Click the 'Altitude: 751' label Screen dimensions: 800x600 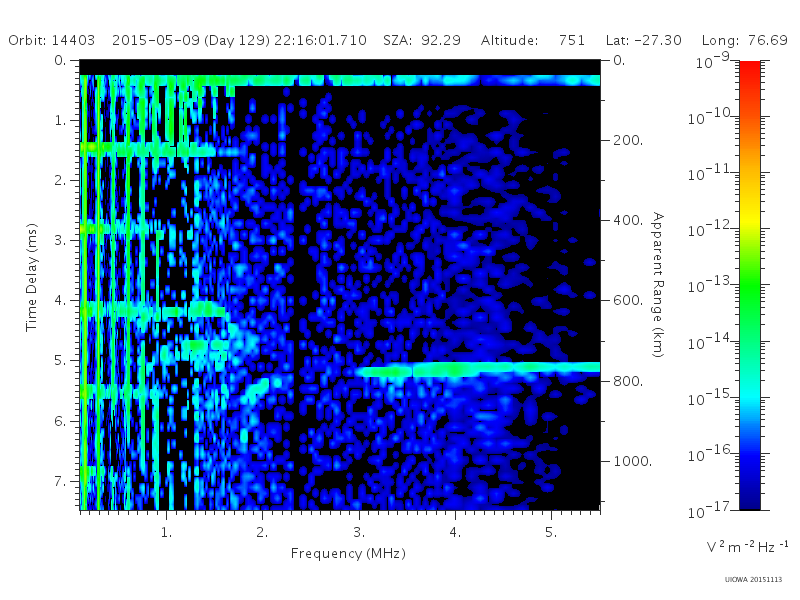[x=533, y=40]
